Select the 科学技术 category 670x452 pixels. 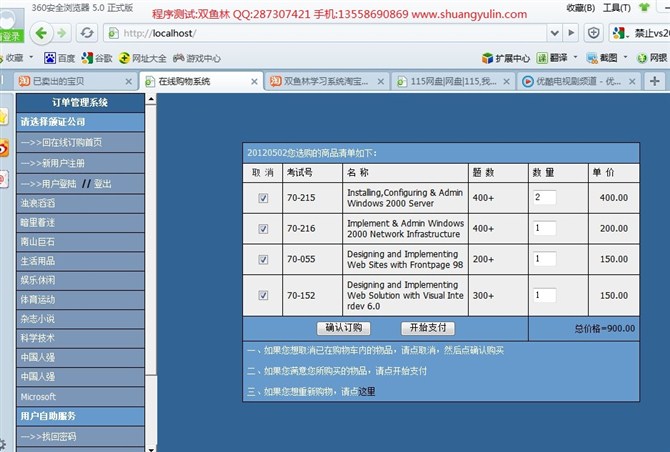click(80, 338)
